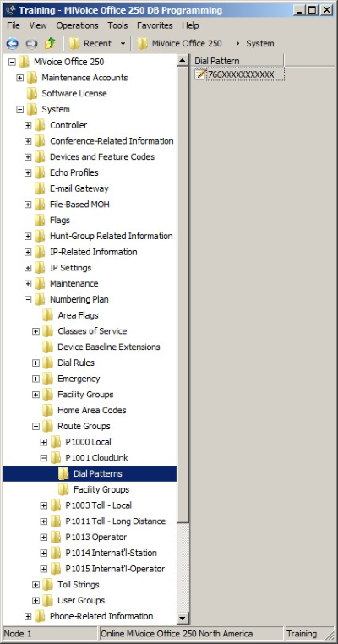338x644 pixels.
Task: Expand the Toll Strings node
Action: [x=35, y=585]
